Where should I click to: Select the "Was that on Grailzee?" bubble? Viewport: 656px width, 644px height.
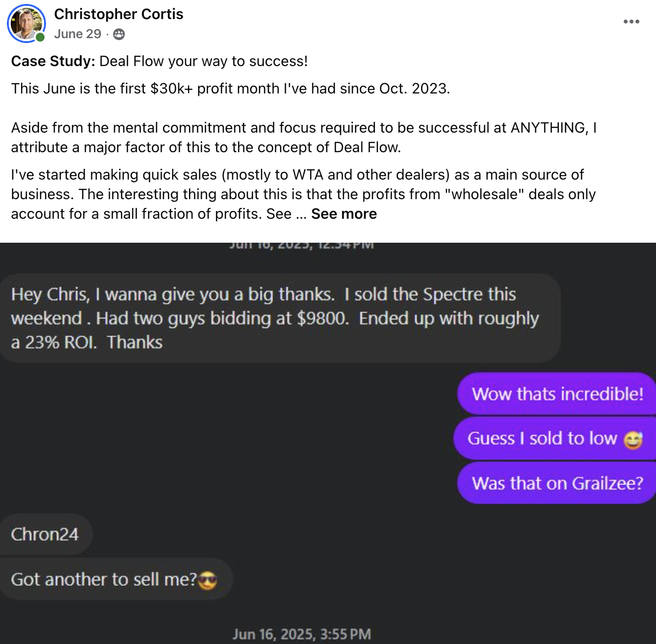click(557, 483)
